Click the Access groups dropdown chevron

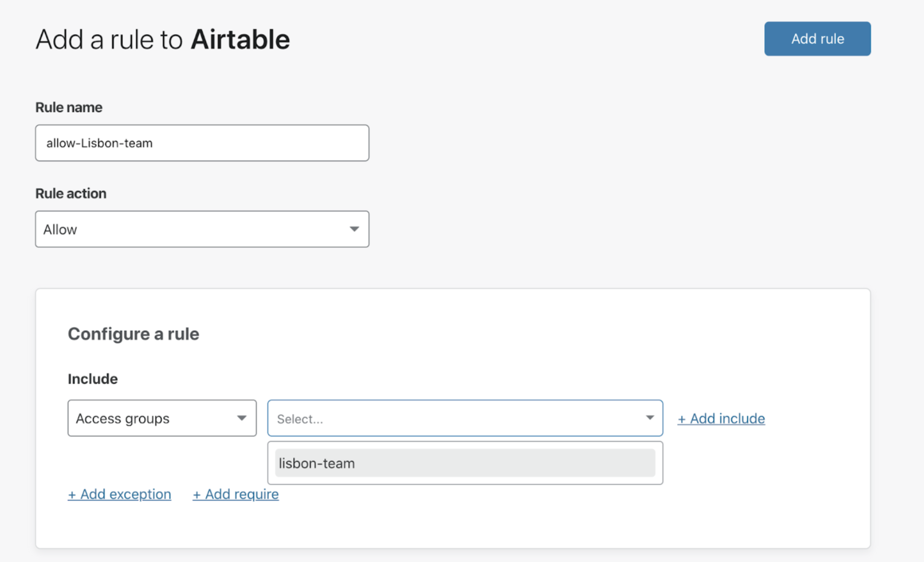click(241, 418)
